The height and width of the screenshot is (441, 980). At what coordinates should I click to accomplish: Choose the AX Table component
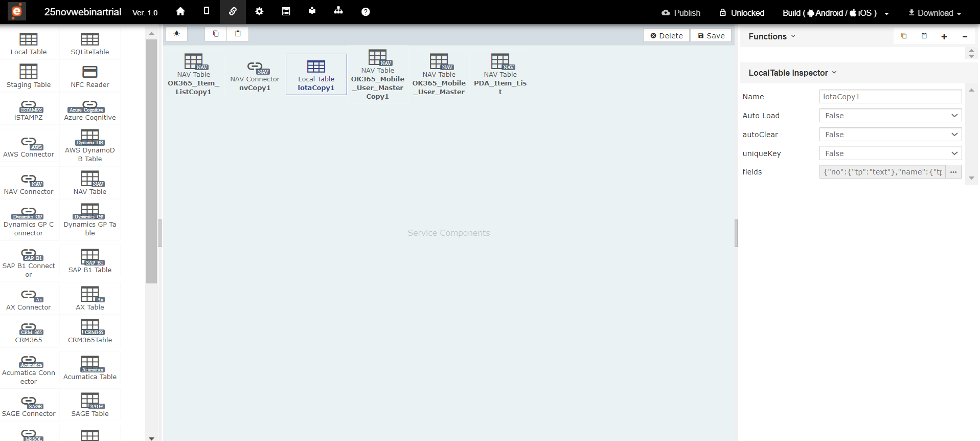[90, 299]
